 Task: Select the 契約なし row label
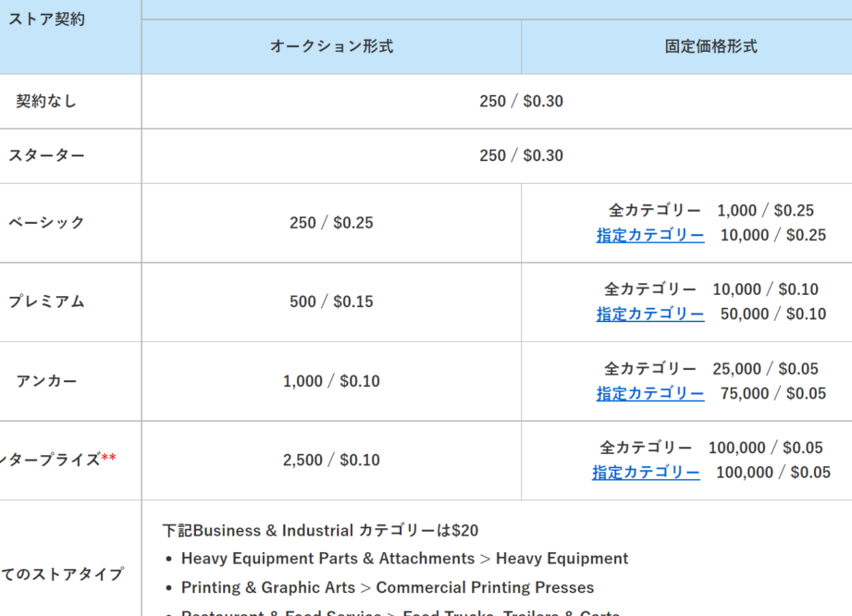[x=46, y=102]
